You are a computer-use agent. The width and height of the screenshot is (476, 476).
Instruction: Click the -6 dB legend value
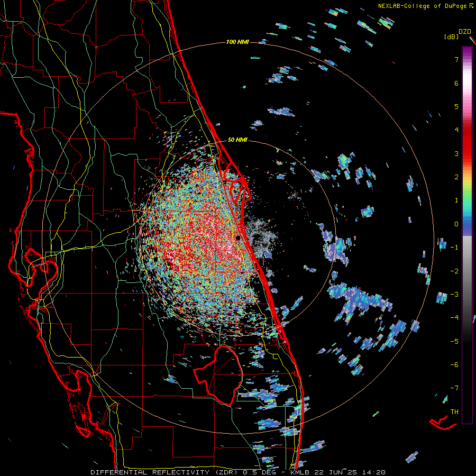coord(454,365)
